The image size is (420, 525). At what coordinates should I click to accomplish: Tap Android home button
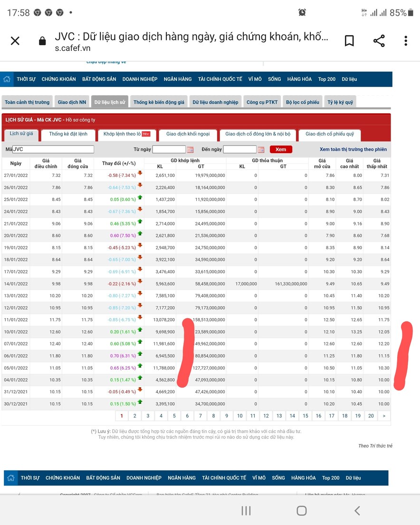(x=302, y=511)
